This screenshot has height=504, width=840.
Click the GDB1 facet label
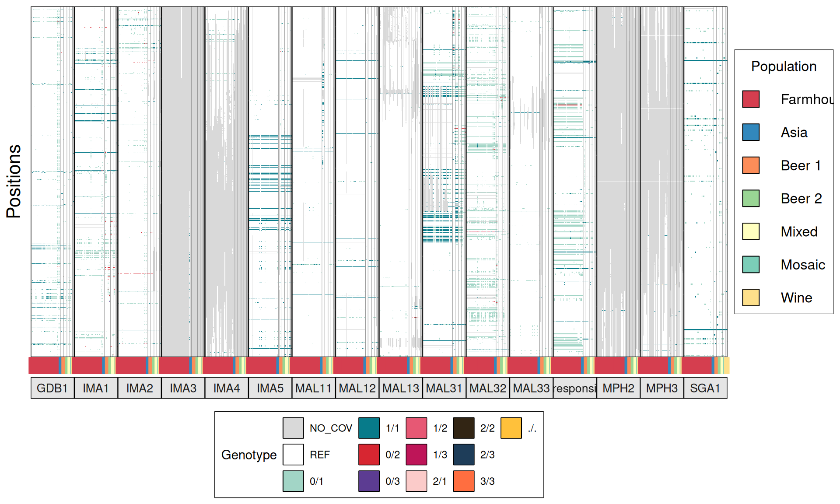pos(52,388)
